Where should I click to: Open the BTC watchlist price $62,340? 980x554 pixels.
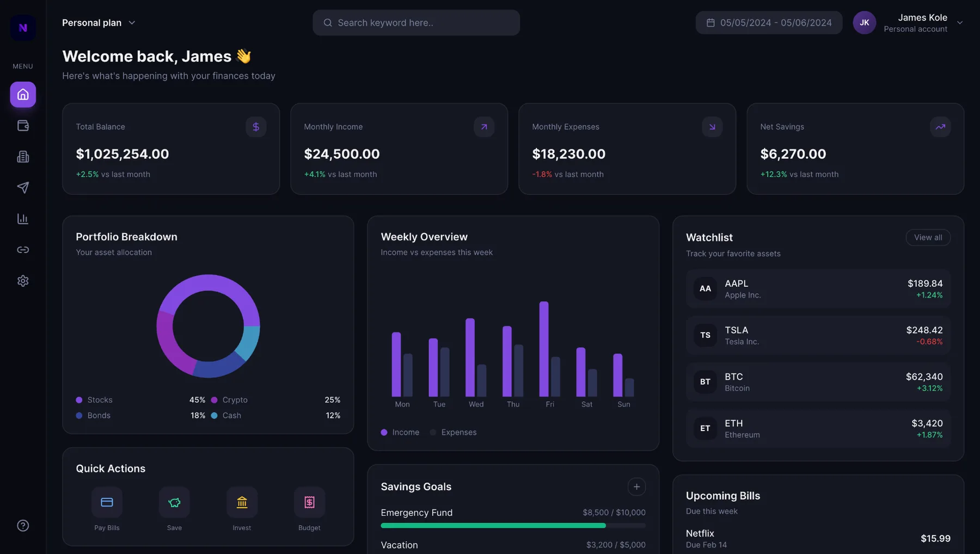click(x=924, y=377)
